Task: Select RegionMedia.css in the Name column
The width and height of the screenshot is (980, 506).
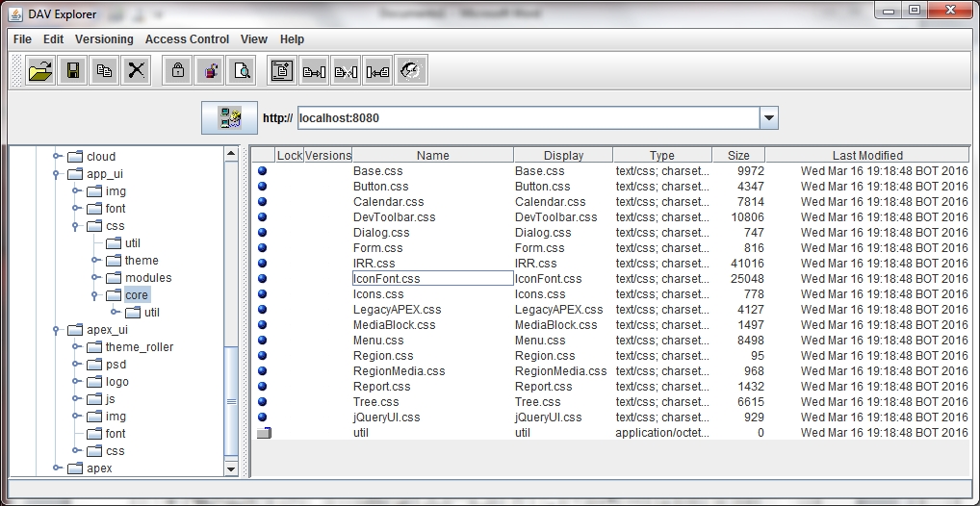Action: click(399, 371)
